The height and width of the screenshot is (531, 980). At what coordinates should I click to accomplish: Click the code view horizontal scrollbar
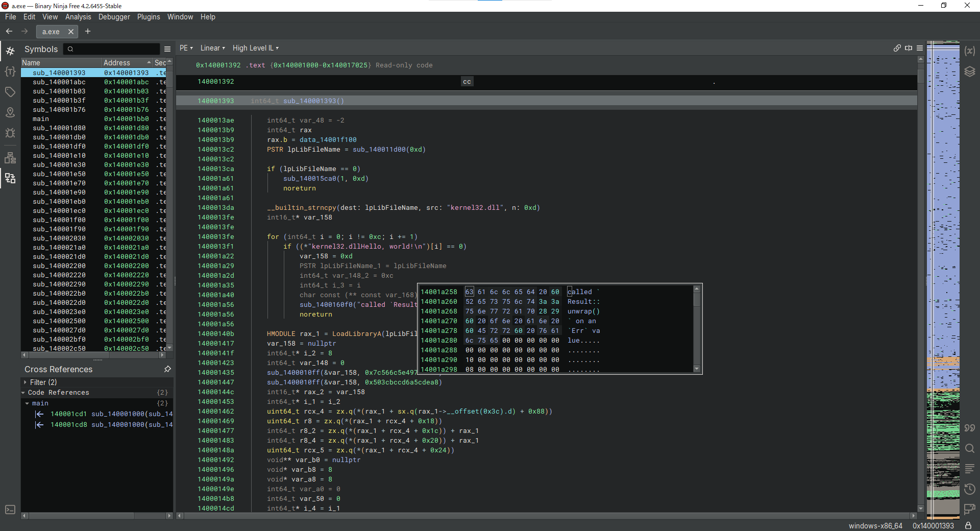coord(547,516)
